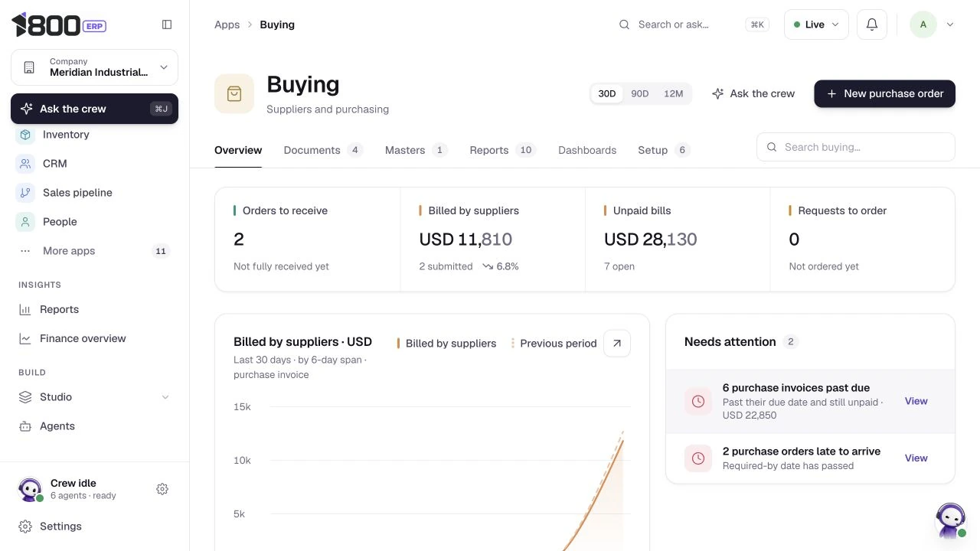This screenshot has height=551, width=980.
Task: Click the user avatar A
Action: pos(923,24)
